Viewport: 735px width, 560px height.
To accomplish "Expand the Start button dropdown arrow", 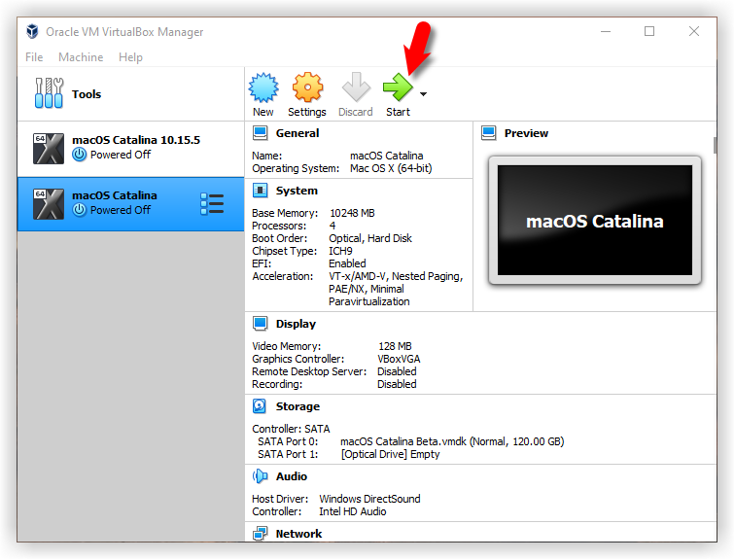I will [423, 94].
